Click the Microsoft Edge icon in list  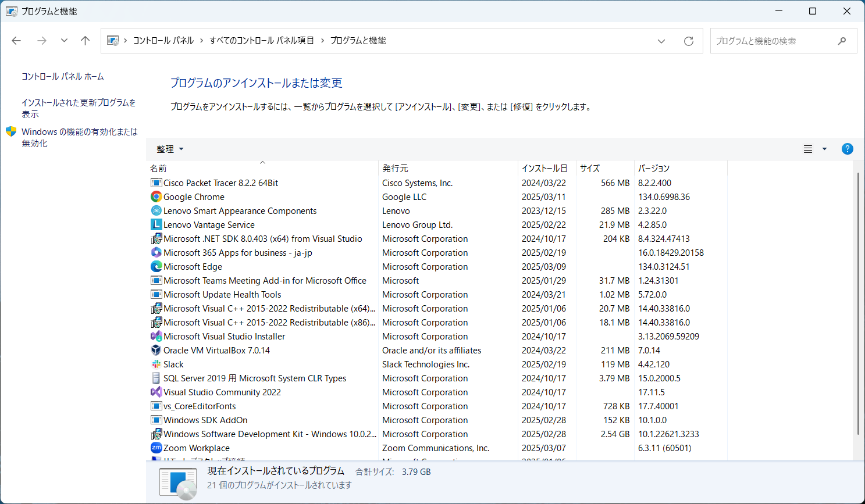pyautogui.click(x=156, y=267)
